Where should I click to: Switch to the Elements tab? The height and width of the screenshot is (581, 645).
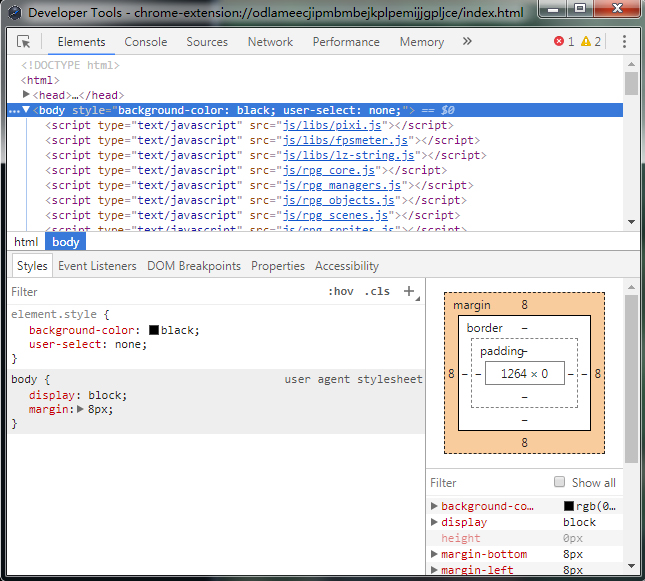(81, 42)
